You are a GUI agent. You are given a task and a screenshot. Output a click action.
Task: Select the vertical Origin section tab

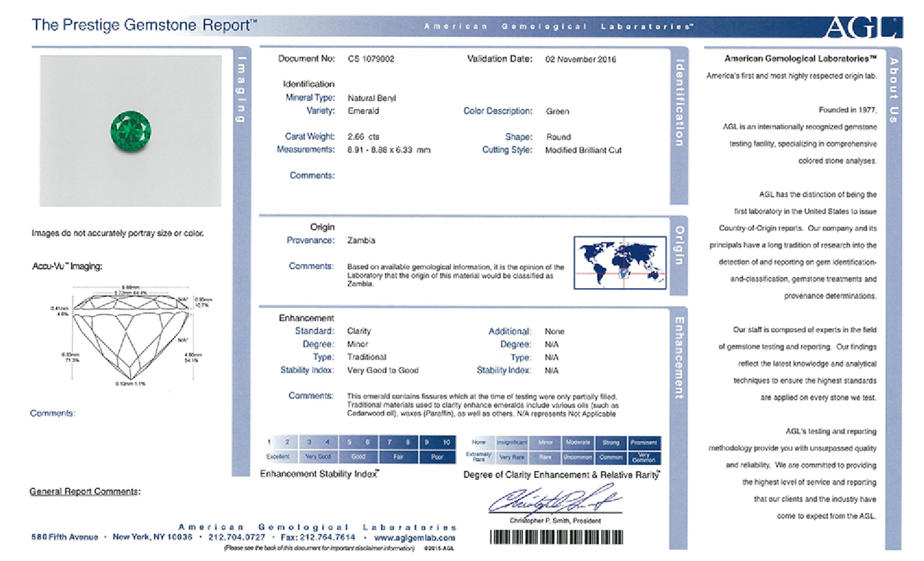[679, 245]
